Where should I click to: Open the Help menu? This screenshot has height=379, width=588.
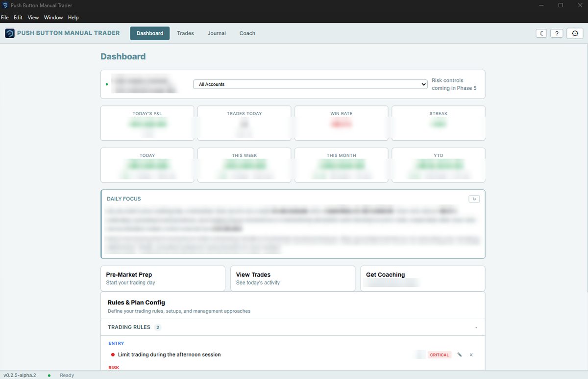(73, 17)
